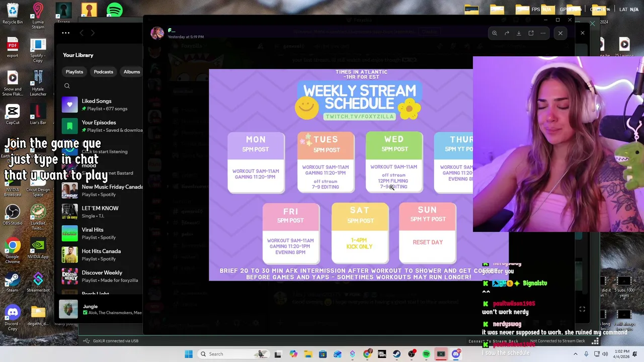Image resolution: width=644 pixels, height=362 pixels.
Task: Open the Windows Start menu
Action: click(x=189, y=354)
